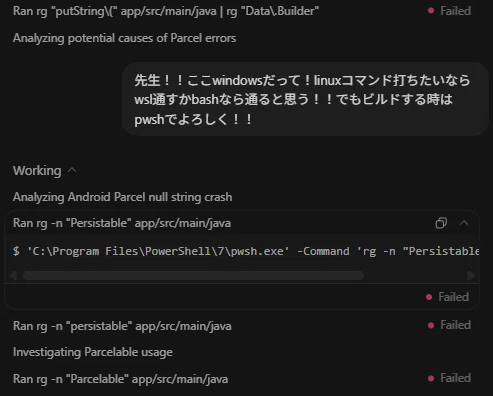Image resolution: width=493 pixels, height=396 pixels.
Task: Select "Investigating Parcelable usage" text
Action: click(93, 352)
